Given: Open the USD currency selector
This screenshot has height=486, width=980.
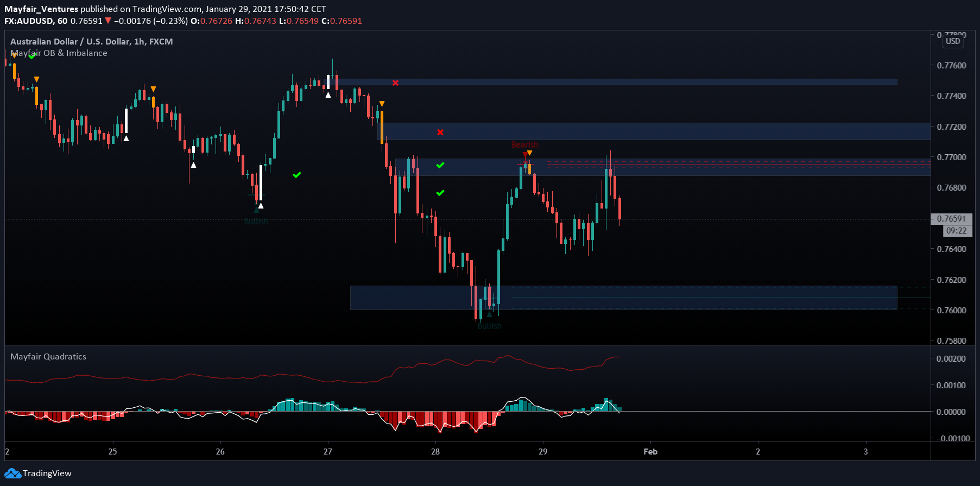Looking at the screenshot, I should pyautogui.click(x=953, y=41).
